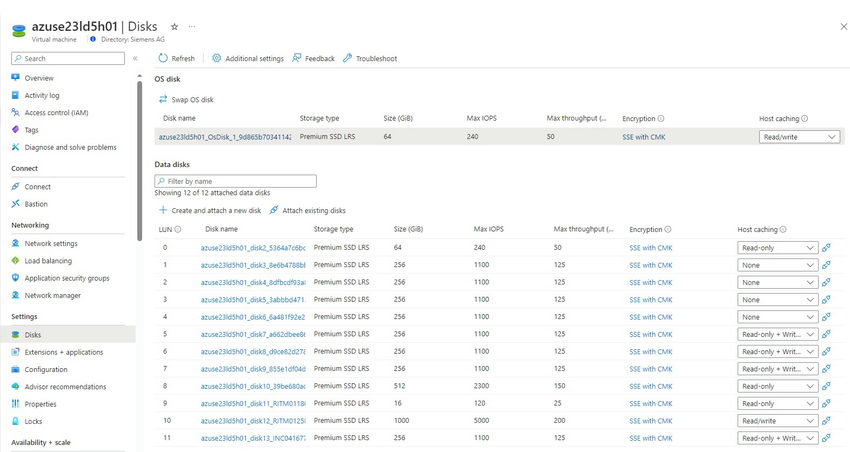Click the Troubleshoot wrench icon
The width and height of the screenshot is (850, 452).
click(347, 59)
